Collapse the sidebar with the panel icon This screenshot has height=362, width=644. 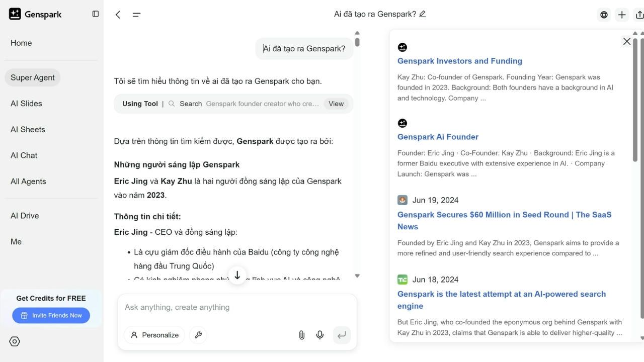coord(96,14)
